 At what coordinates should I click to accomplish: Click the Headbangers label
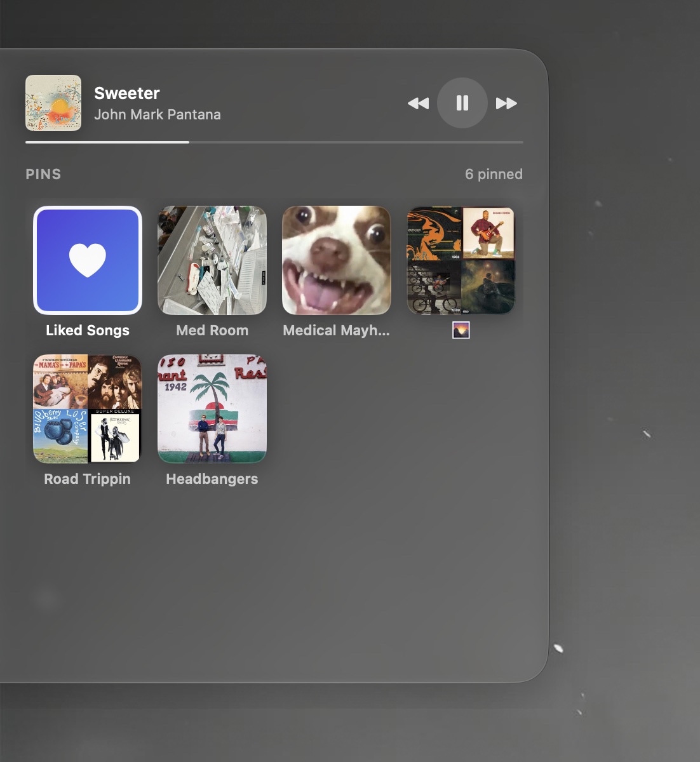tap(212, 479)
